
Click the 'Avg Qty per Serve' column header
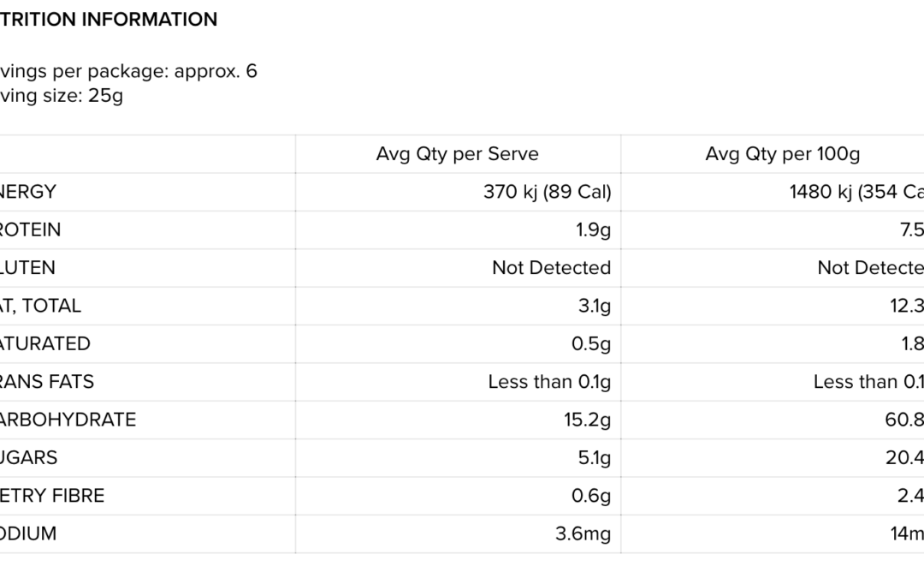pos(457,154)
